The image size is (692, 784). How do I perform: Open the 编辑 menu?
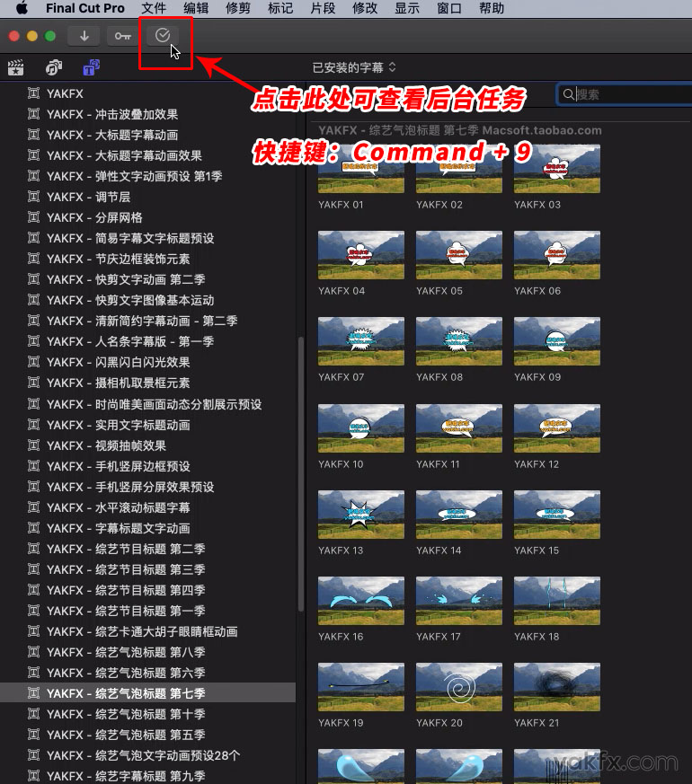(x=196, y=8)
